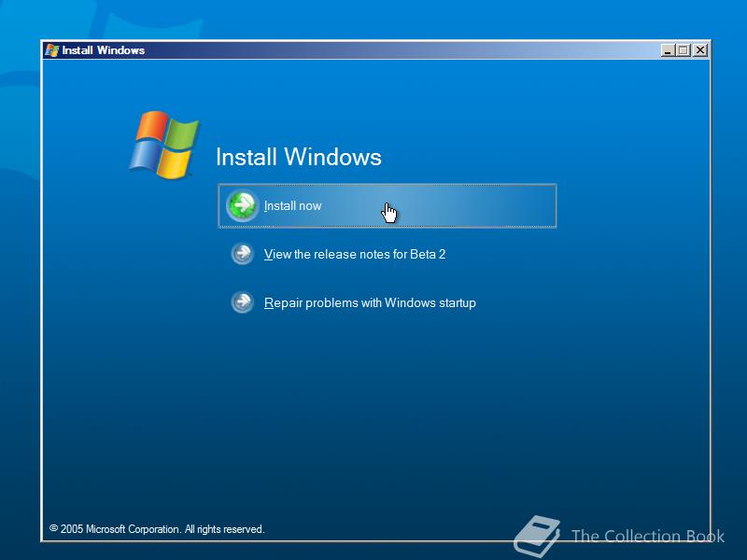The height and width of the screenshot is (560, 747).
Task: Minimize the Install Windows window
Action: [x=668, y=50]
